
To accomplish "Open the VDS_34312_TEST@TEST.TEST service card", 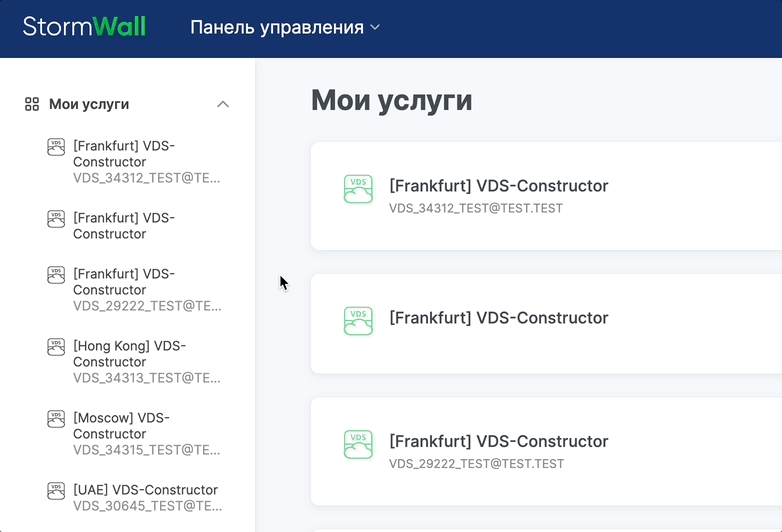I will coord(546,196).
